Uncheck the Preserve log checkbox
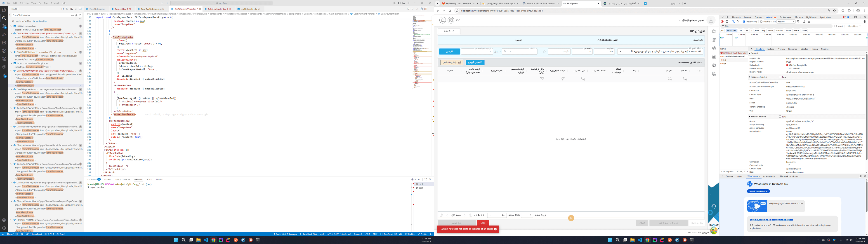The height and width of the screenshot is (244, 868). (744, 21)
